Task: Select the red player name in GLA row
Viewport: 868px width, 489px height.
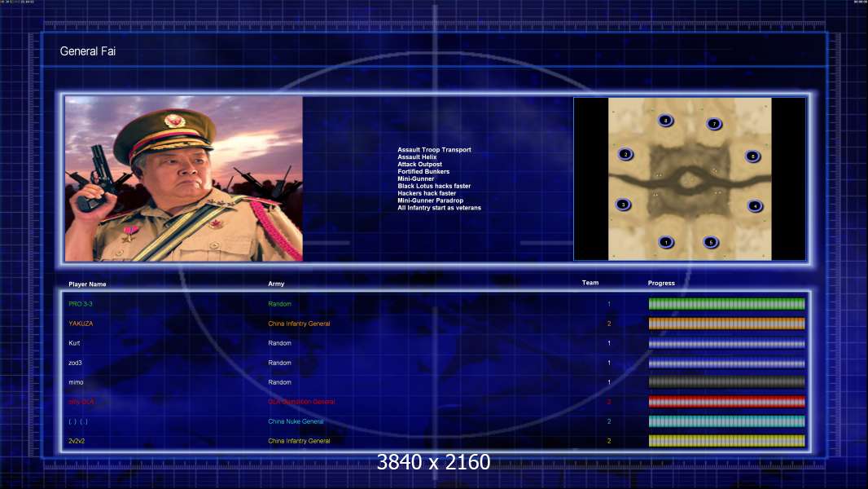Action: (x=81, y=402)
